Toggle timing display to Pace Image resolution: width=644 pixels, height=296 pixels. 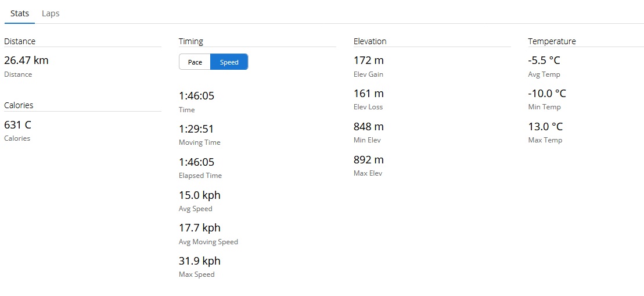coord(195,62)
